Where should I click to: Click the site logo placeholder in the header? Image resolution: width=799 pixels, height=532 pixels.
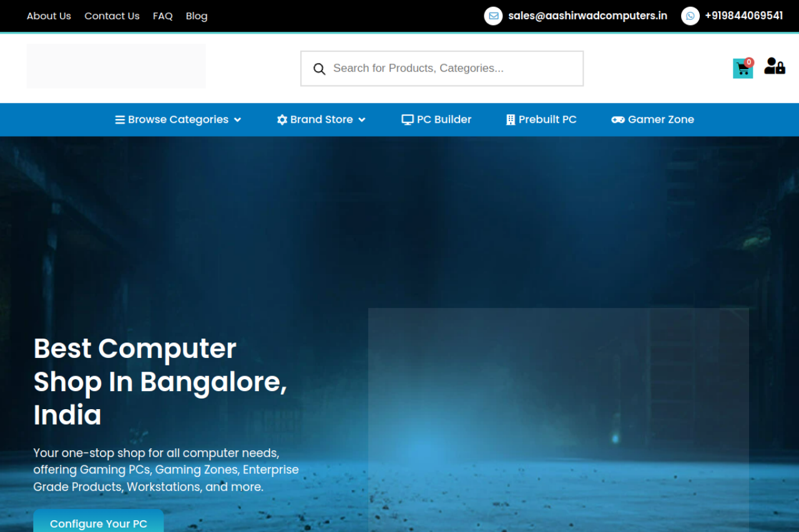pyautogui.click(x=116, y=66)
